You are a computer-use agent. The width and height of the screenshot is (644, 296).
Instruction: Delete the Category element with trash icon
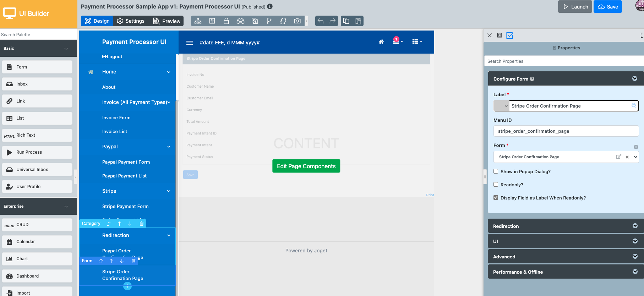point(142,224)
